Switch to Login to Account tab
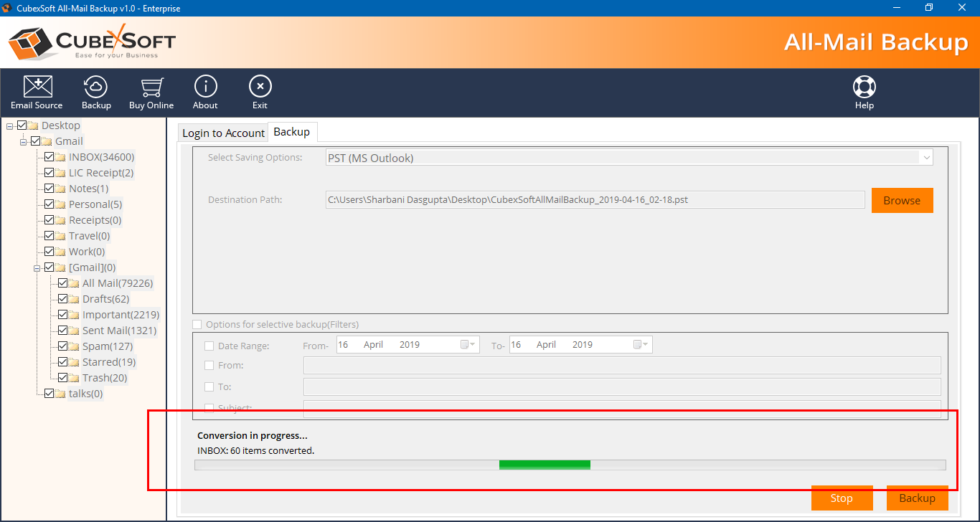This screenshot has width=980, height=522. (x=223, y=133)
